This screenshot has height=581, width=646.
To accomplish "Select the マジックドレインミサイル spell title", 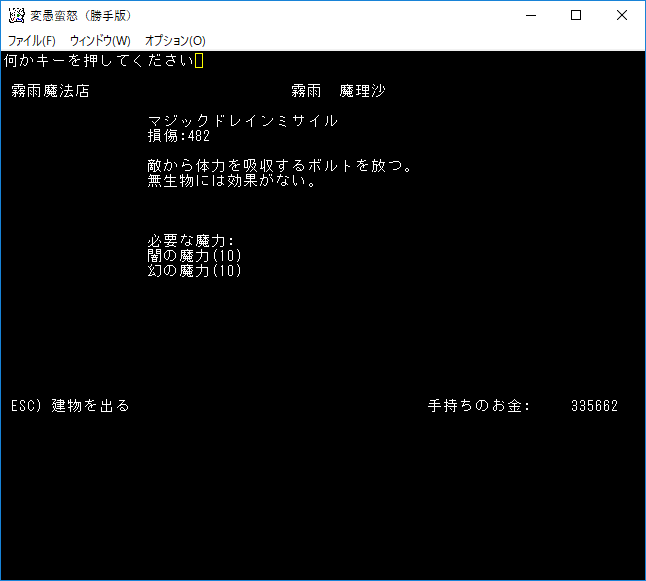I will (242, 121).
